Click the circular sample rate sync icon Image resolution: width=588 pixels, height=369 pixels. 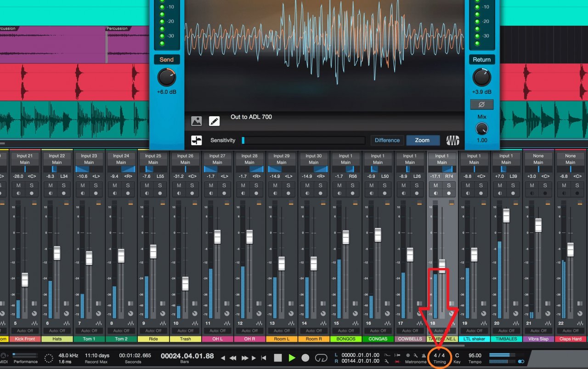point(50,358)
